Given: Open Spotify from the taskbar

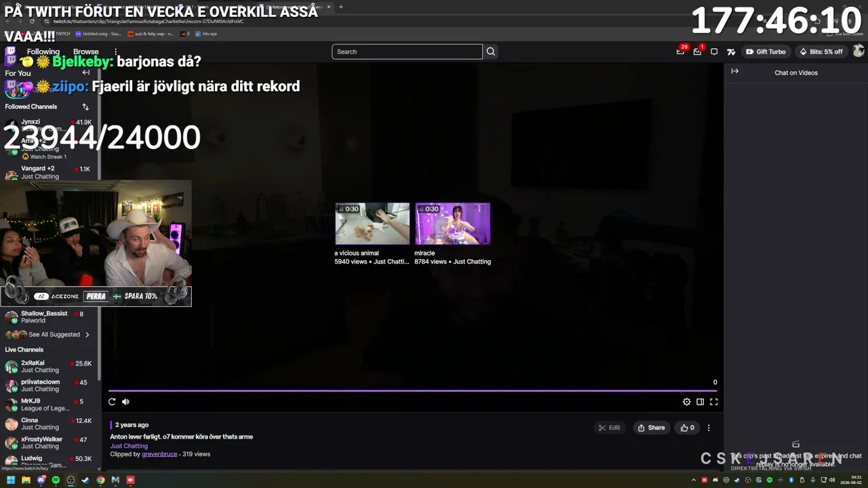Looking at the screenshot, I should [56, 480].
